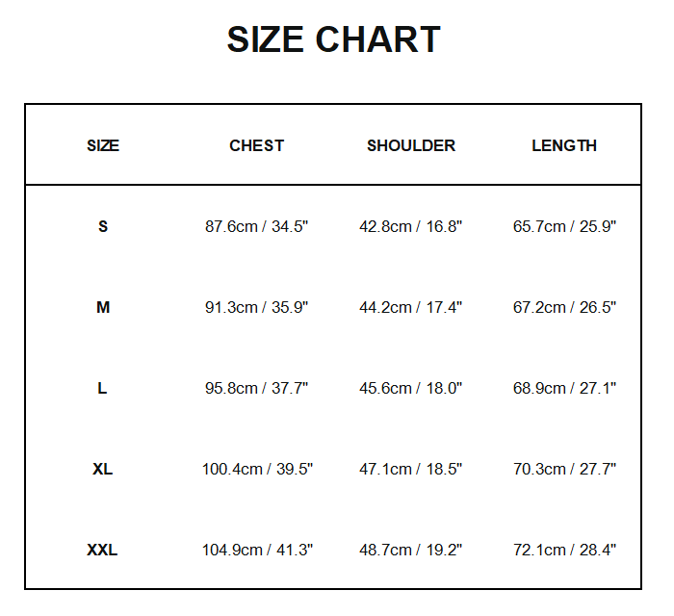Click the LENGTH column header
The width and height of the screenshot is (674, 616).
point(564,146)
